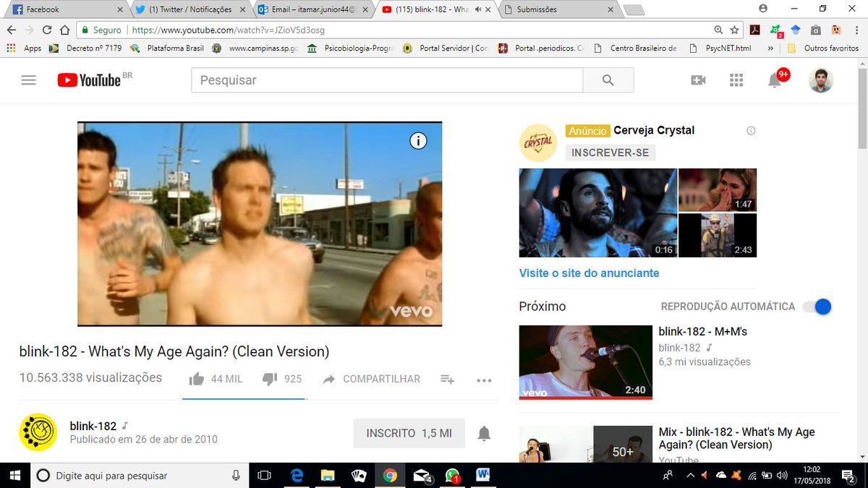The width and height of the screenshot is (868, 488).
Task: Open Chrome's three-dot menu
Action: (x=855, y=30)
